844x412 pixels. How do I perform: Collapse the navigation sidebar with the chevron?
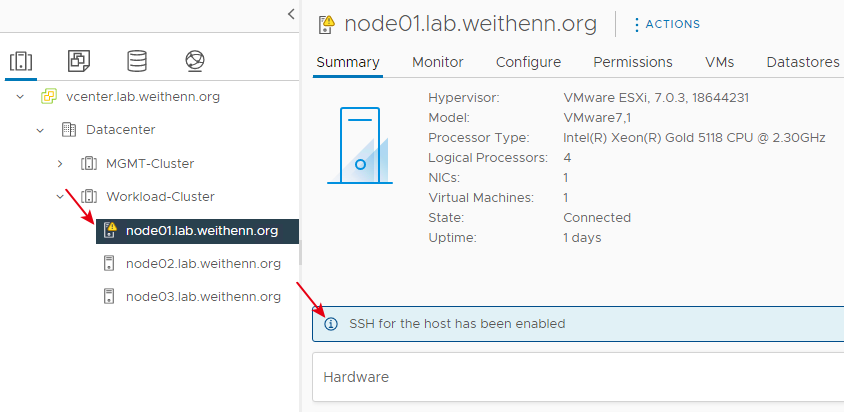(291, 14)
